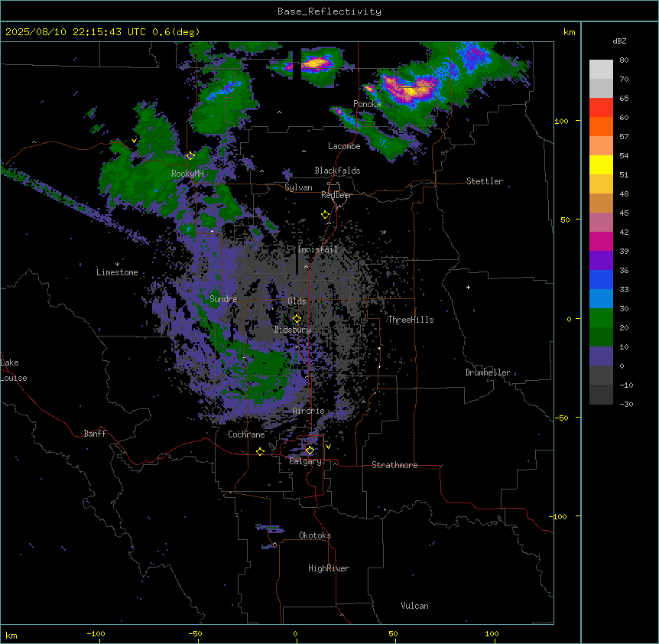
Task: Click the km unit label at bottom left
Action: 11,635
